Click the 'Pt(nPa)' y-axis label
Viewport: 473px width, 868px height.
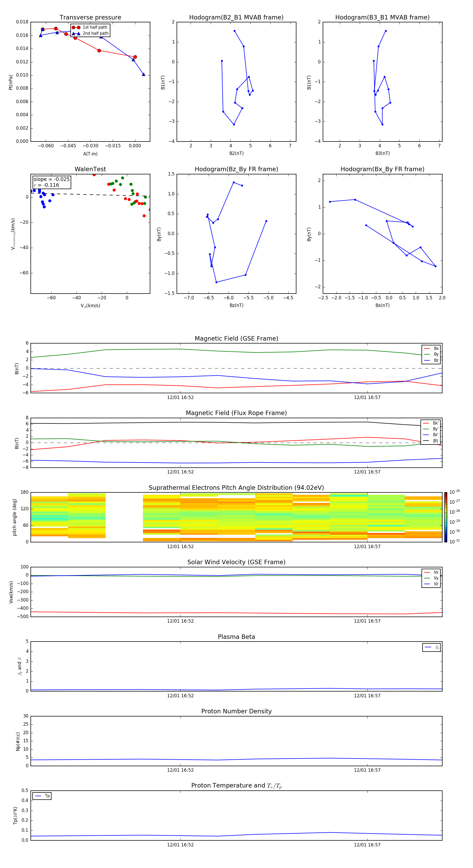pos(11,82)
